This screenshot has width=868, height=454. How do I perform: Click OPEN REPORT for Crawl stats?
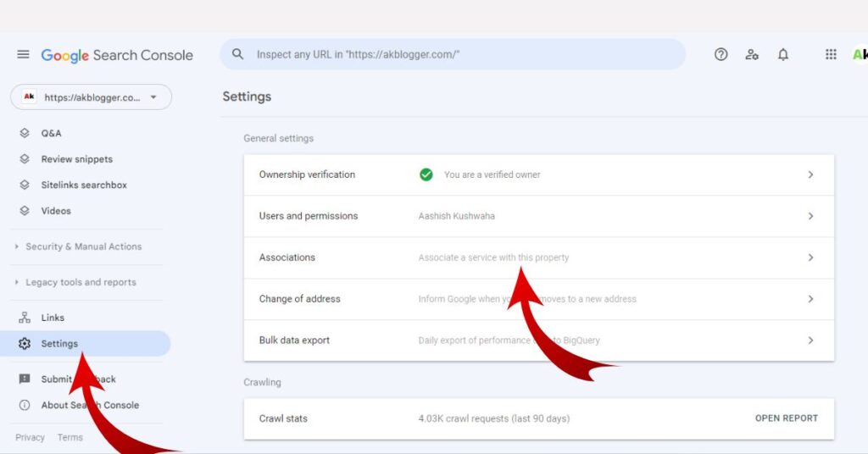[x=786, y=418]
